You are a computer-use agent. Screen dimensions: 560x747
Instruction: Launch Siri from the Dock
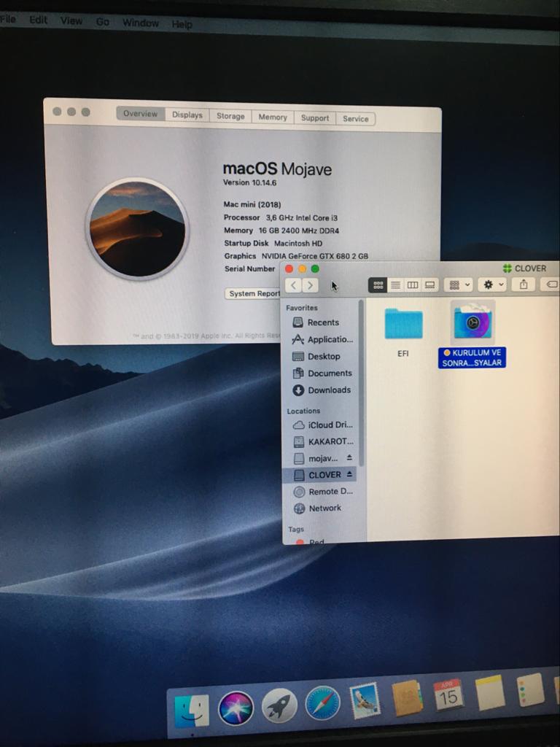(236, 708)
